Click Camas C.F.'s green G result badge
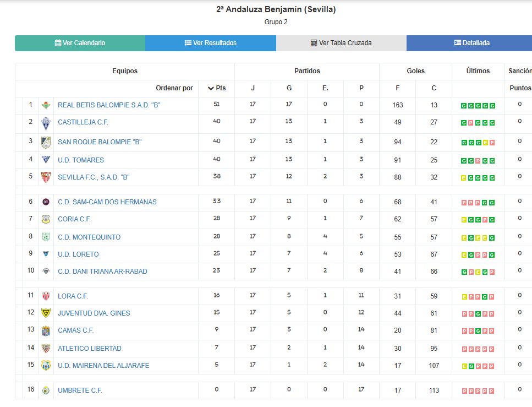The width and height of the screenshot is (532, 407). click(x=478, y=331)
